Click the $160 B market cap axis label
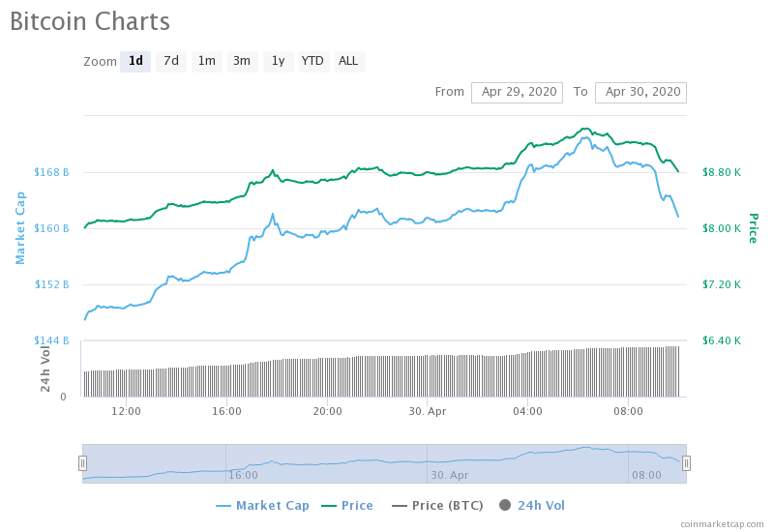Screen dimensions: 774x532 point(51,228)
